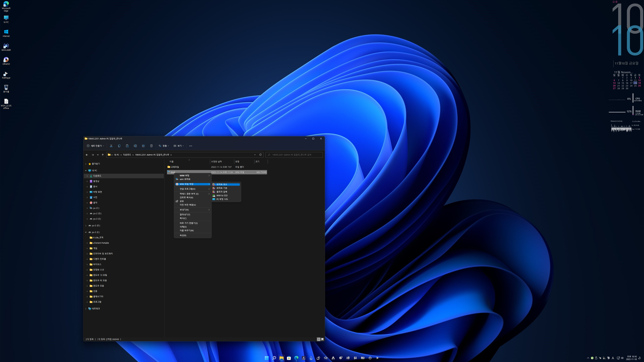Image resolution: width=644 pixels, height=362 pixels.
Task: Sort by 크기 column header
Action: pos(261,162)
